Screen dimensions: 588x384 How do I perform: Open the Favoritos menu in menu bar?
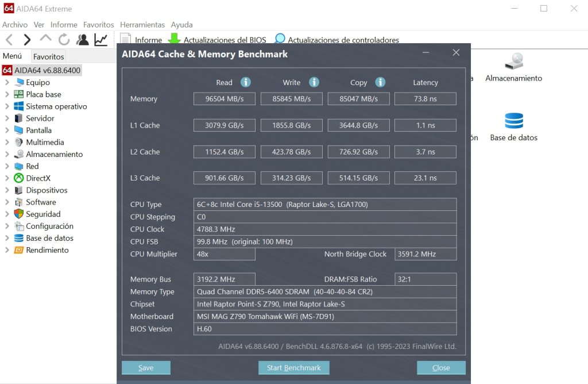point(99,25)
